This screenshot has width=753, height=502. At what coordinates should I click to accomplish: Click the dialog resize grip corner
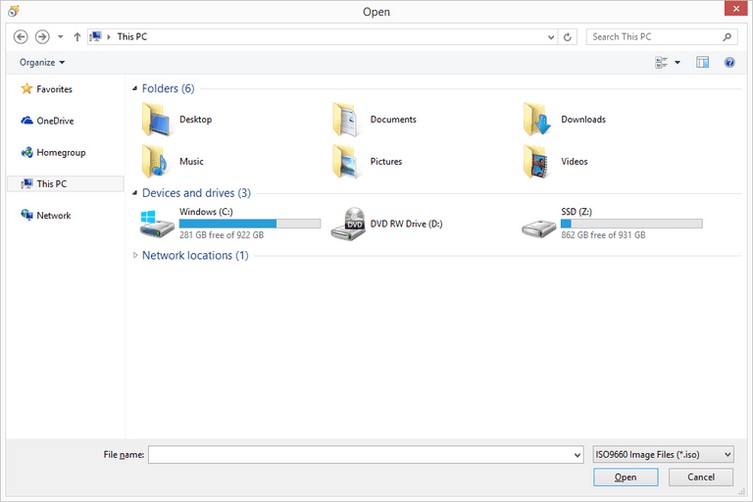[x=742, y=491]
